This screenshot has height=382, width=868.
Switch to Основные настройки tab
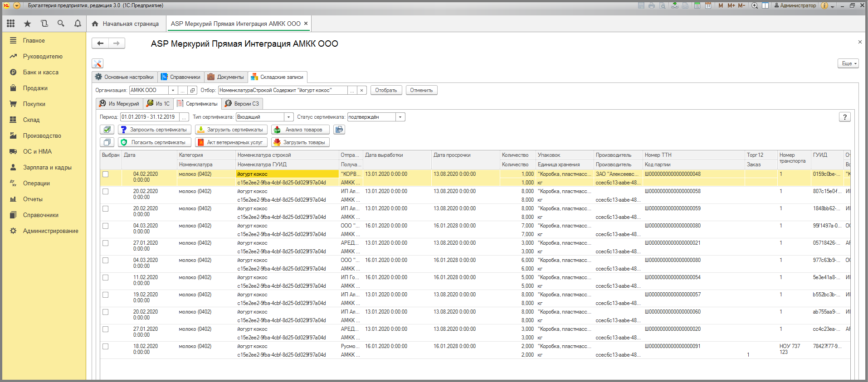(x=125, y=77)
